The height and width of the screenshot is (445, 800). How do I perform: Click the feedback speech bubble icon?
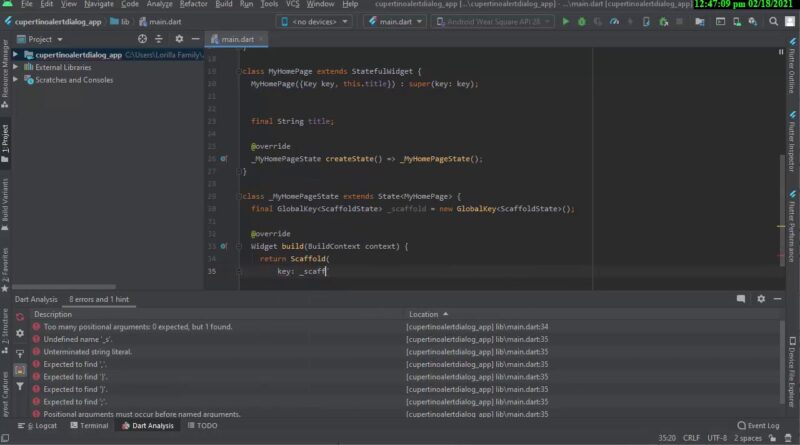click(x=741, y=299)
